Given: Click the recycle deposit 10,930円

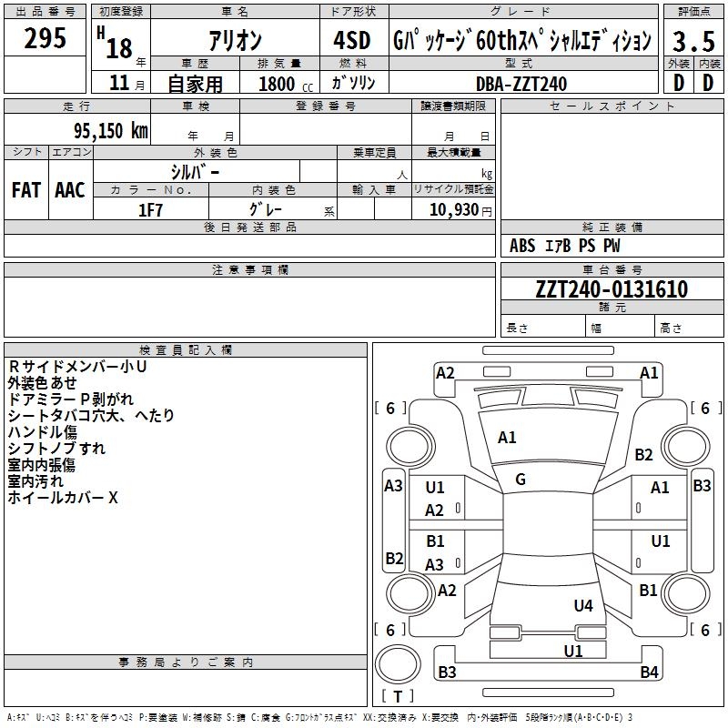Looking at the screenshot, I should pos(460,210).
